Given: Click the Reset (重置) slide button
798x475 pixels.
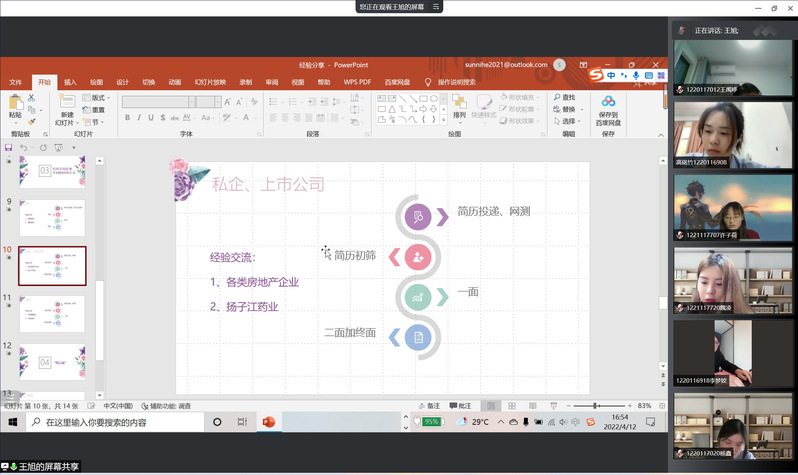Looking at the screenshot, I should pyautogui.click(x=98, y=110).
